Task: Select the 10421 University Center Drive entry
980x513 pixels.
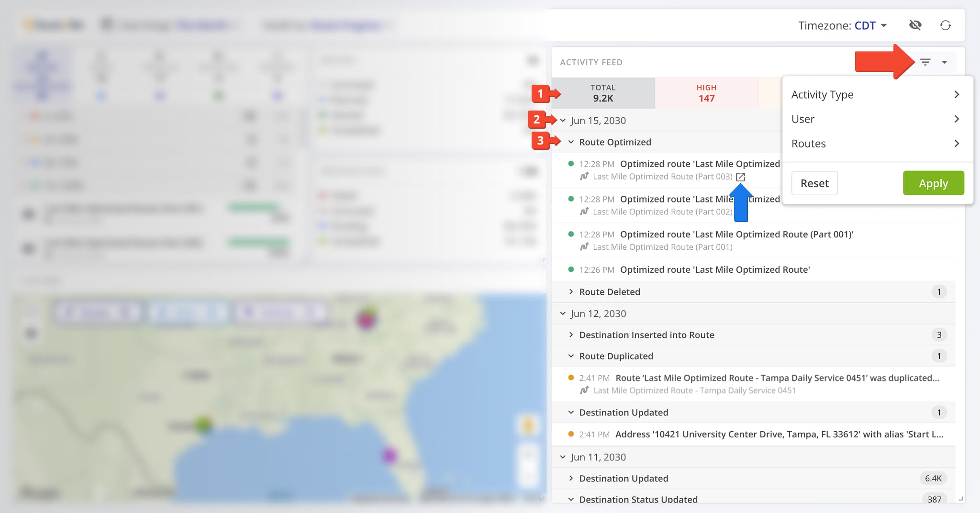Action: tap(754, 435)
